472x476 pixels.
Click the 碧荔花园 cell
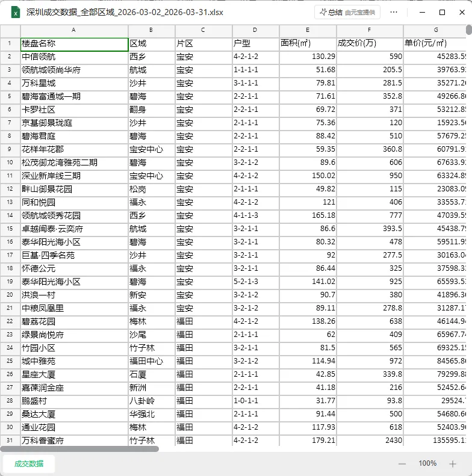pos(74,321)
